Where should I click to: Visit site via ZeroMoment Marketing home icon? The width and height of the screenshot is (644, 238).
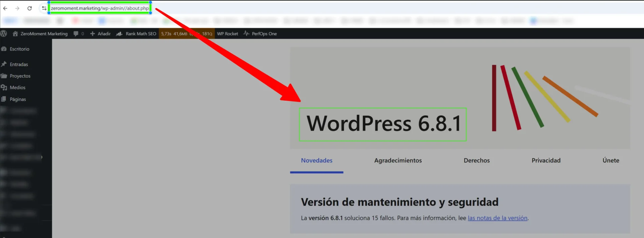15,34
